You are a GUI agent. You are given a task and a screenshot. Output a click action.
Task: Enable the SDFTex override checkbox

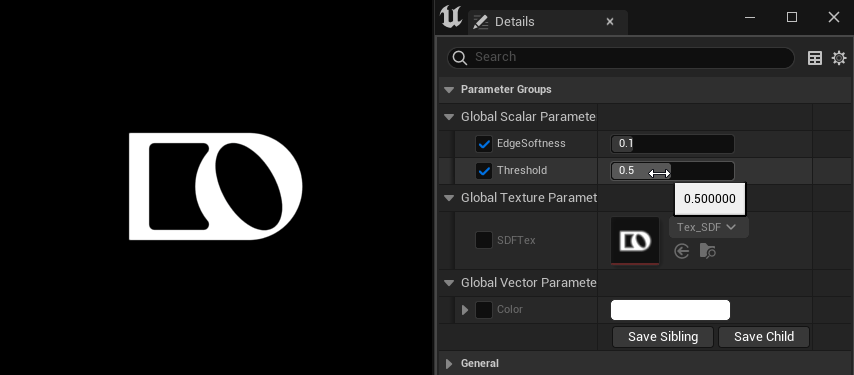point(484,240)
